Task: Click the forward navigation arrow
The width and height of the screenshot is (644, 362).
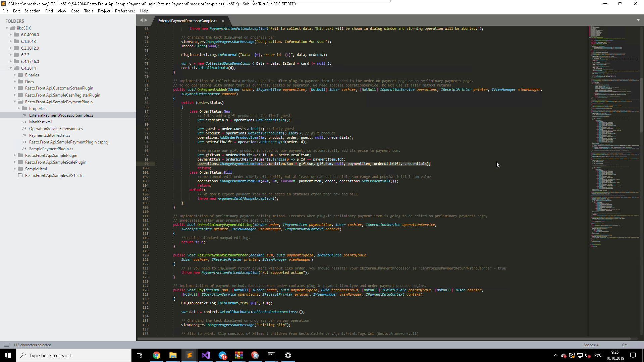Action: click(x=146, y=20)
